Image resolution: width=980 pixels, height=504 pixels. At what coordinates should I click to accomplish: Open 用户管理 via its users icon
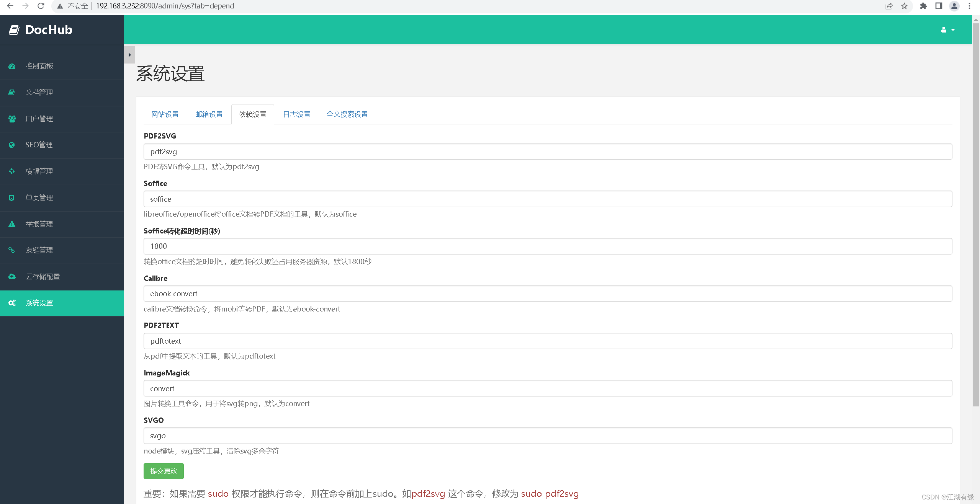point(12,119)
